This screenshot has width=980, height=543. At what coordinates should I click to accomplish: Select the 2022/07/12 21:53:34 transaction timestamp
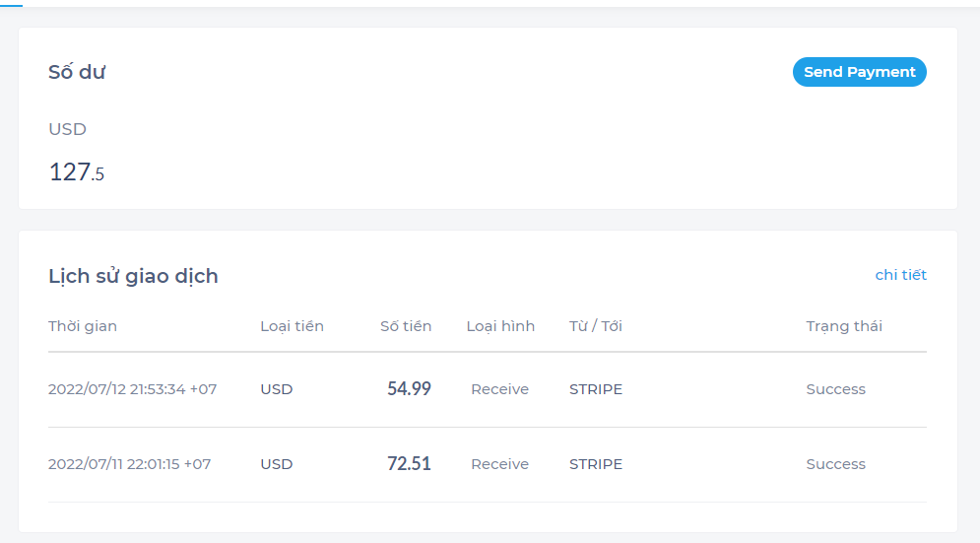pyautogui.click(x=132, y=389)
